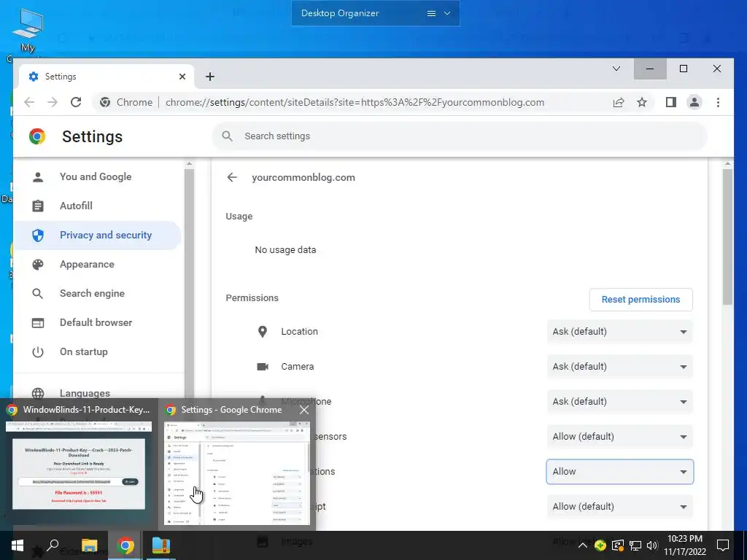
Task: Click the search magnifier in settings
Action: (x=228, y=136)
